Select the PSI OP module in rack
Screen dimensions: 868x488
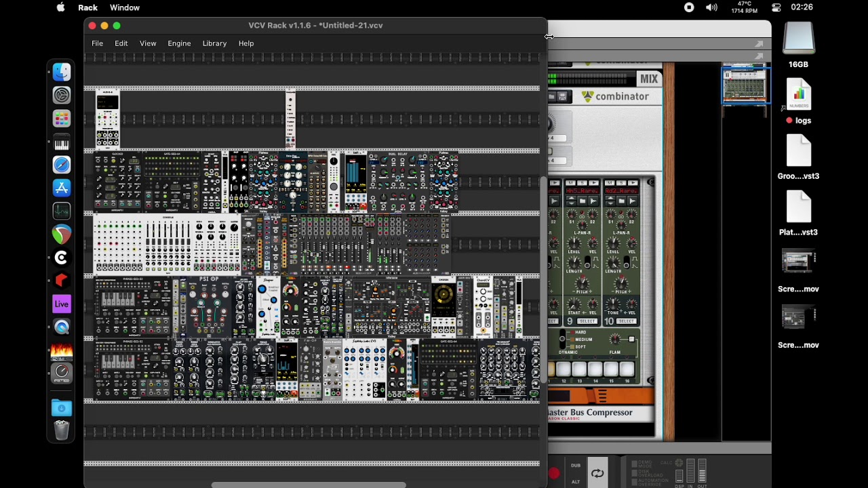[209, 307]
